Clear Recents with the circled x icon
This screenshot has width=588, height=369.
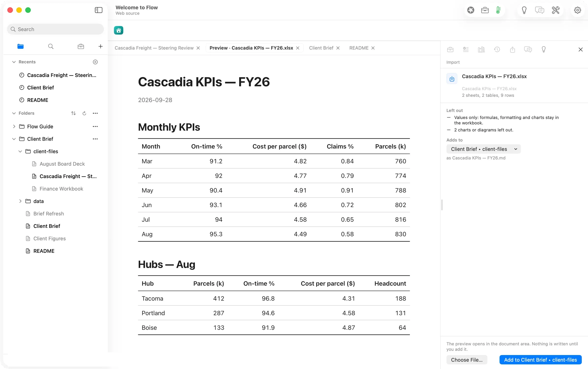click(x=95, y=62)
